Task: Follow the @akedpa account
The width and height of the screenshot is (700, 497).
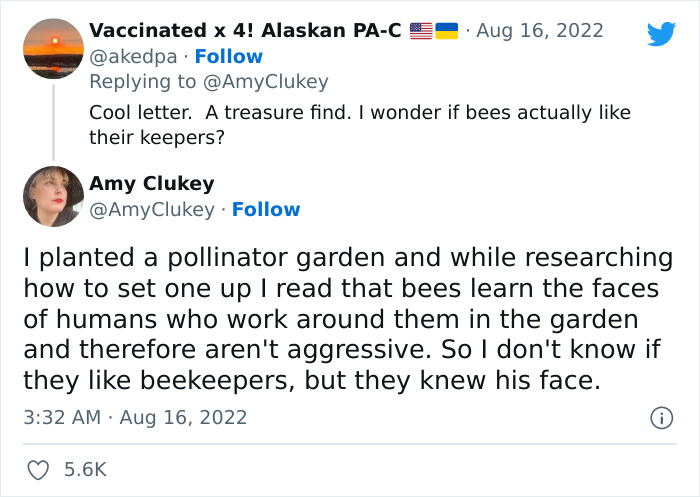Action: pyautogui.click(x=228, y=57)
